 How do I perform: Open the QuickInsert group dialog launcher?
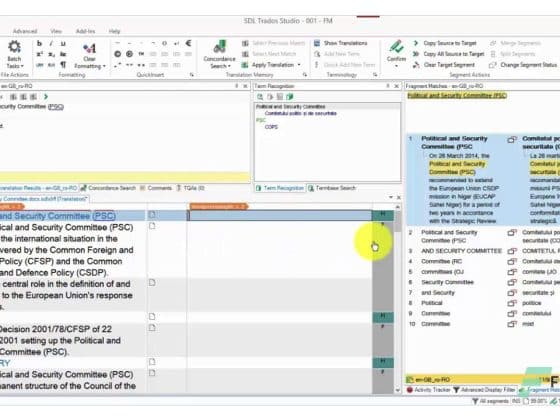coord(192,75)
